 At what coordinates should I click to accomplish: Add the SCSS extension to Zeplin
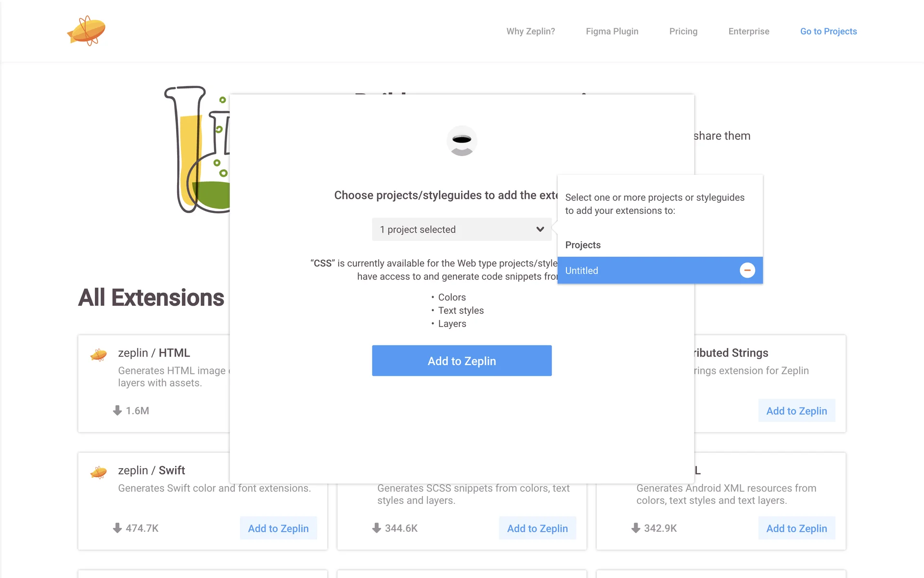(x=537, y=528)
